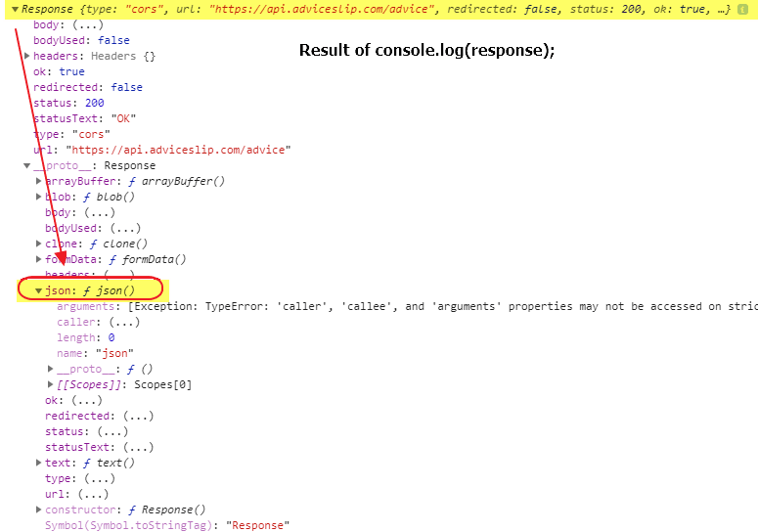This screenshot has height=532, width=758.
Task: Click the info icon beside Response summary
Action: pos(742,9)
